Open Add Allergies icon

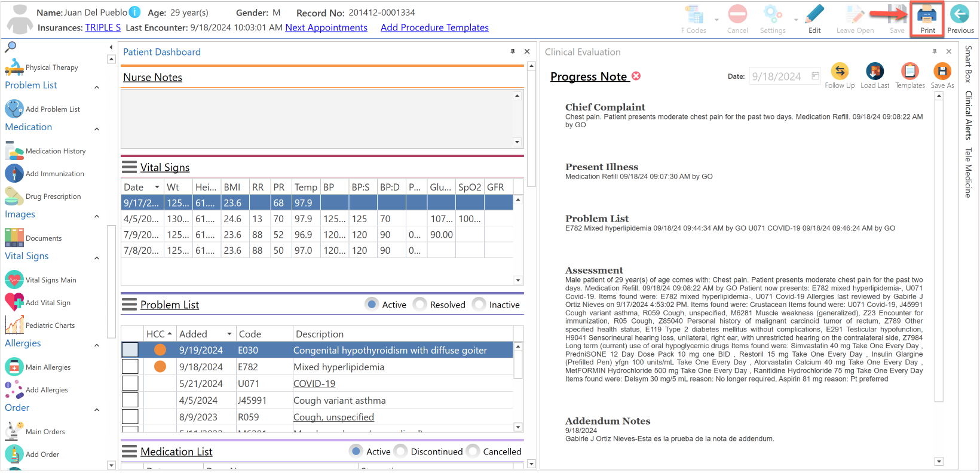coord(14,389)
